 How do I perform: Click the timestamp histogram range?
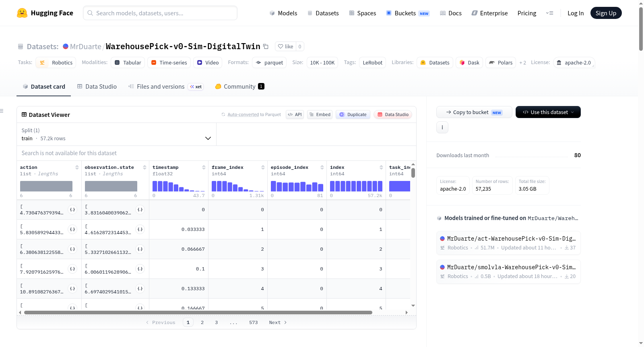(179, 186)
